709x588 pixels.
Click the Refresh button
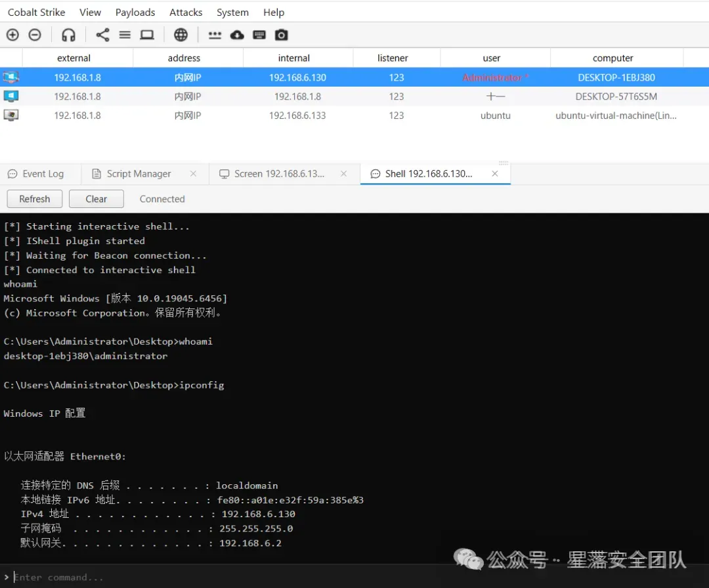[34, 199]
